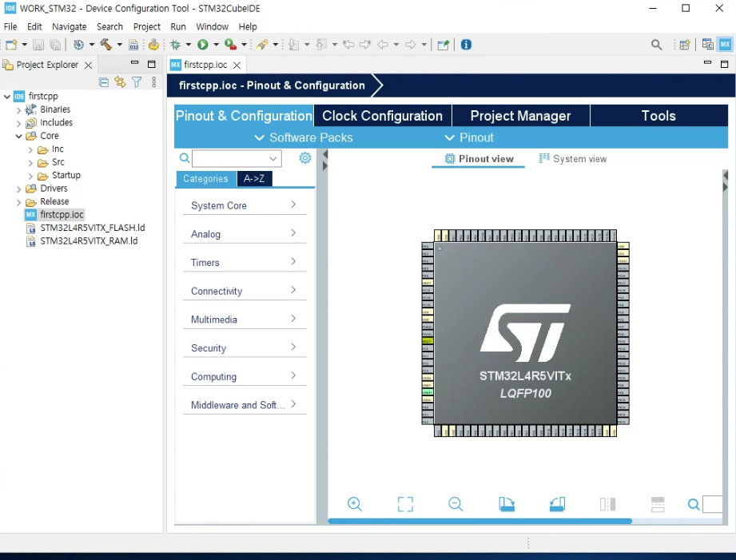Click the Debug bug icon
Screen dimensions: 736x560
(x=176, y=45)
